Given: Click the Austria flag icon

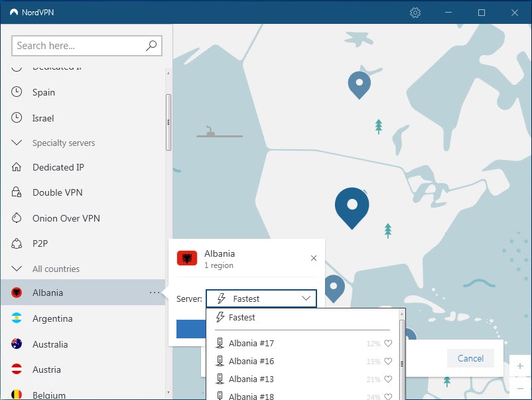Looking at the screenshot, I should coord(17,369).
